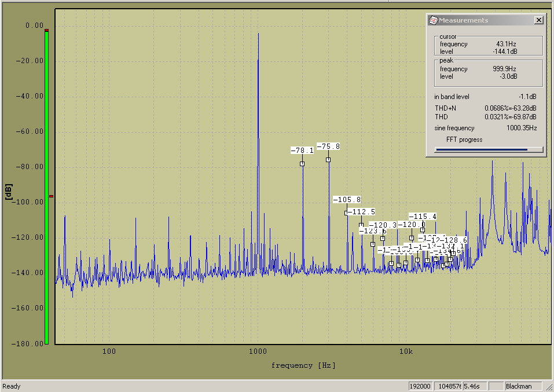
Task: Click the -115.4 harmonic marker square
Action: point(423,230)
